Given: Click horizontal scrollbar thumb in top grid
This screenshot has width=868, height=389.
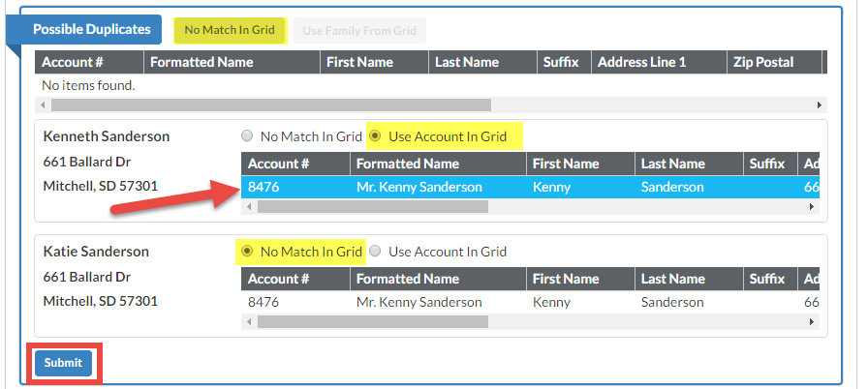Looking at the screenshot, I should [x=271, y=105].
